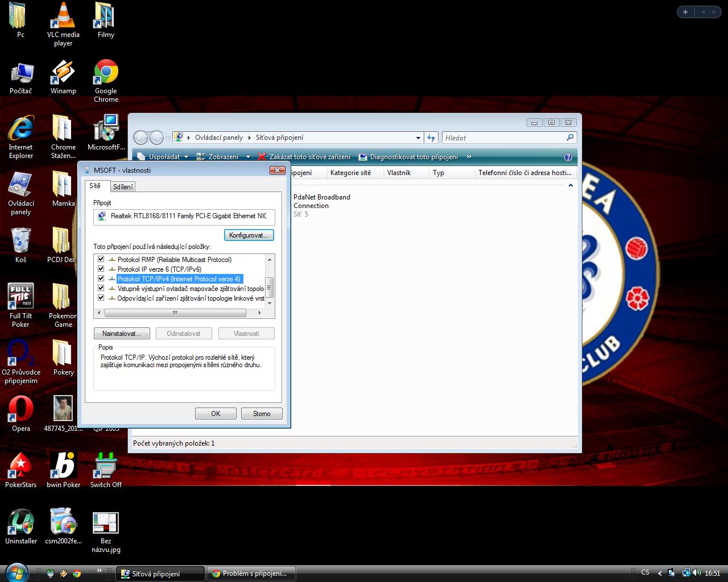Switch to Síťová připojení taskbar button
The height and width of the screenshot is (582, 728).
coord(160,573)
